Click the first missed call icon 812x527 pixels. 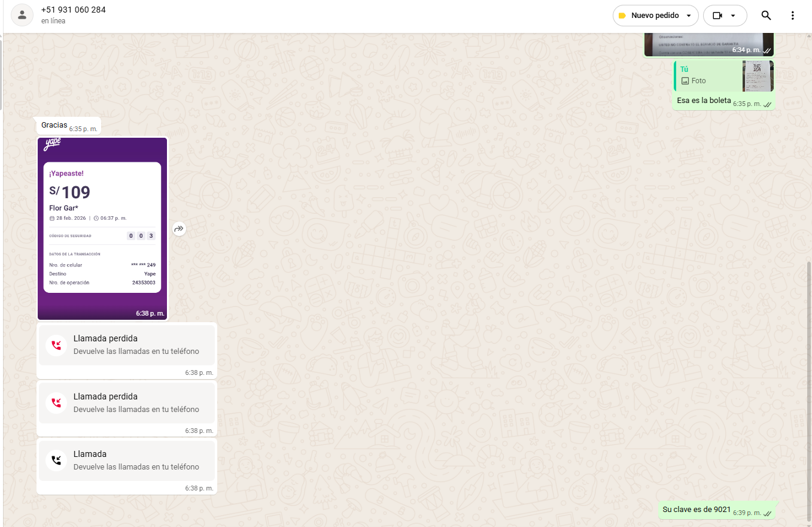pos(56,345)
